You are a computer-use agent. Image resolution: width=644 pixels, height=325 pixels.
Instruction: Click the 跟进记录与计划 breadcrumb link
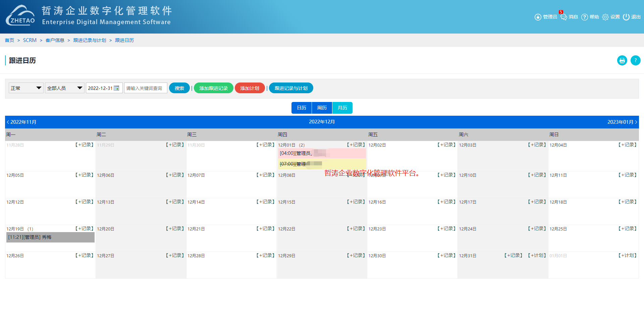90,40
